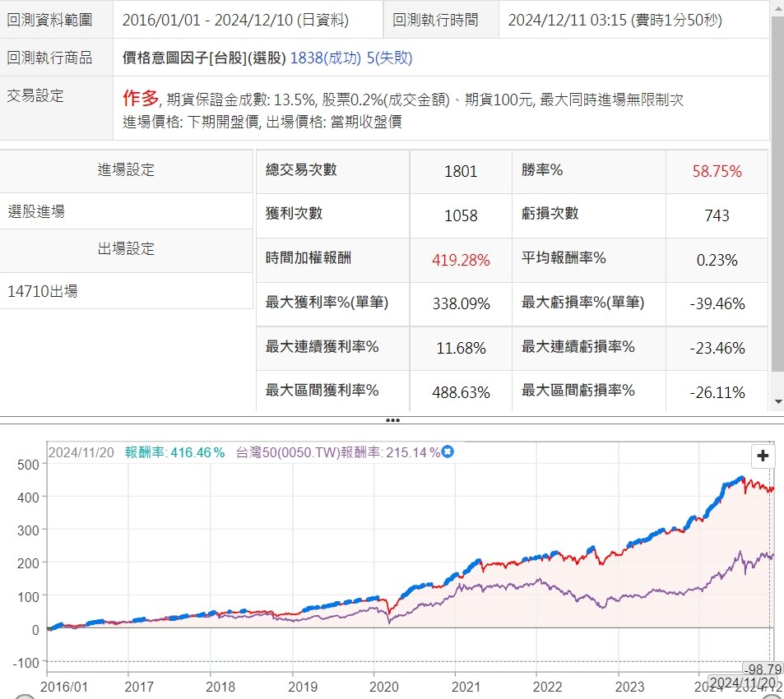Click the scrollbar down arrow
The image size is (784, 699).
click(x=777, y=402)
